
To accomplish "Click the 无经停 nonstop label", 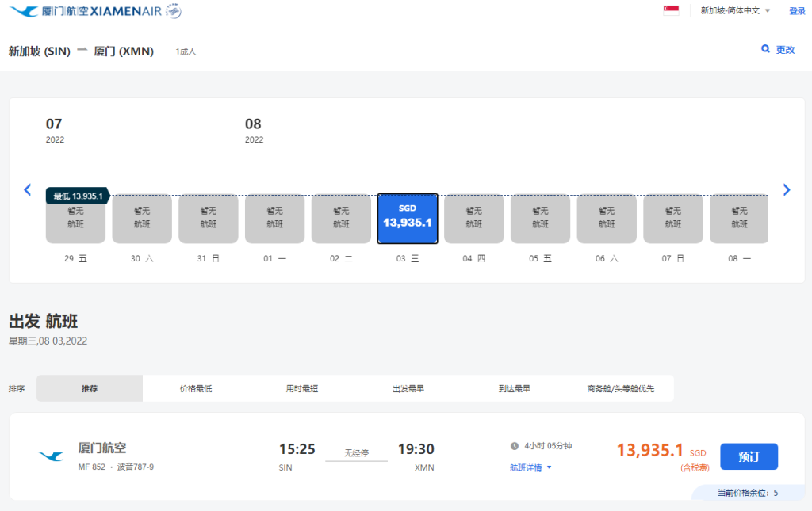I will [356, 453].
